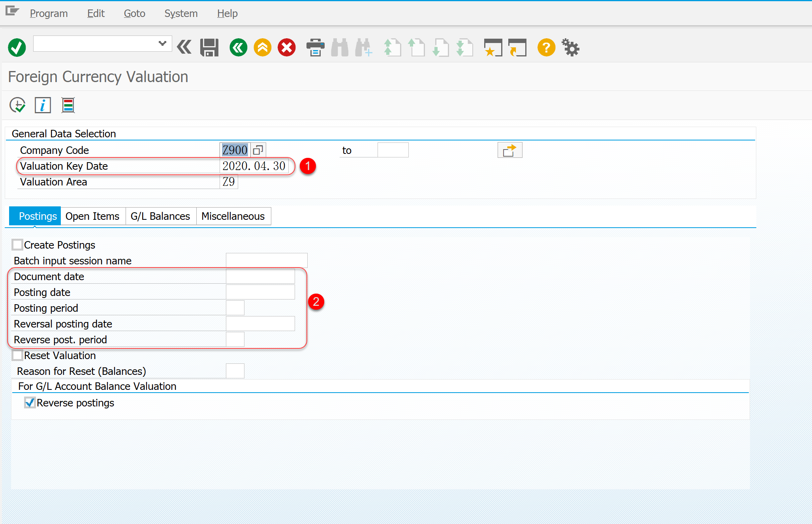Open the Goto menu
812x524 pixels.
click(x=134, y=13)
